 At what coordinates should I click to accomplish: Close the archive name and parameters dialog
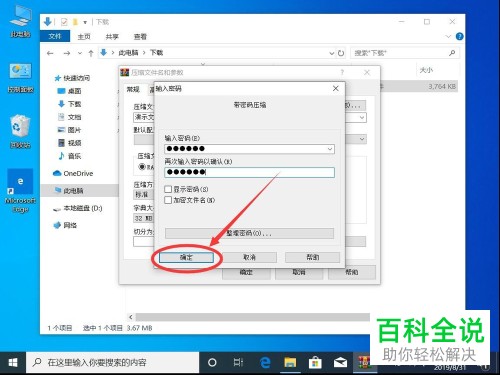367,72
